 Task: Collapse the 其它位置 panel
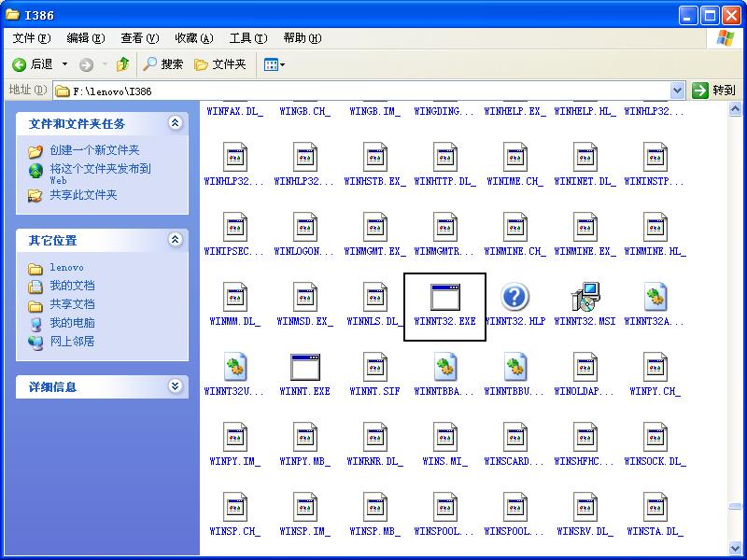(175, 240)
